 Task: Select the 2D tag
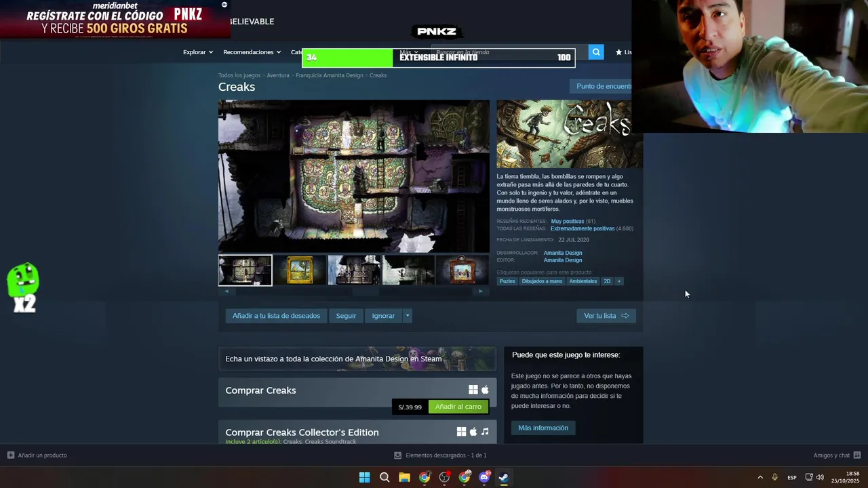tap(607, 281)
